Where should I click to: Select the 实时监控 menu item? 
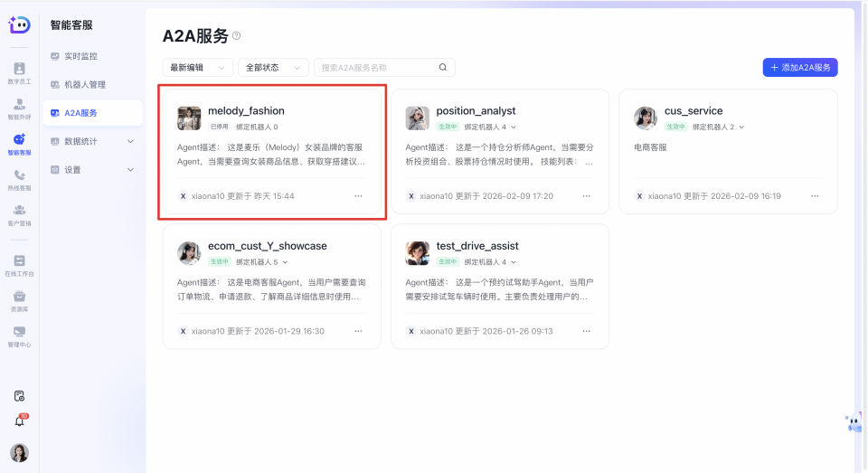[x=80, y=56]
